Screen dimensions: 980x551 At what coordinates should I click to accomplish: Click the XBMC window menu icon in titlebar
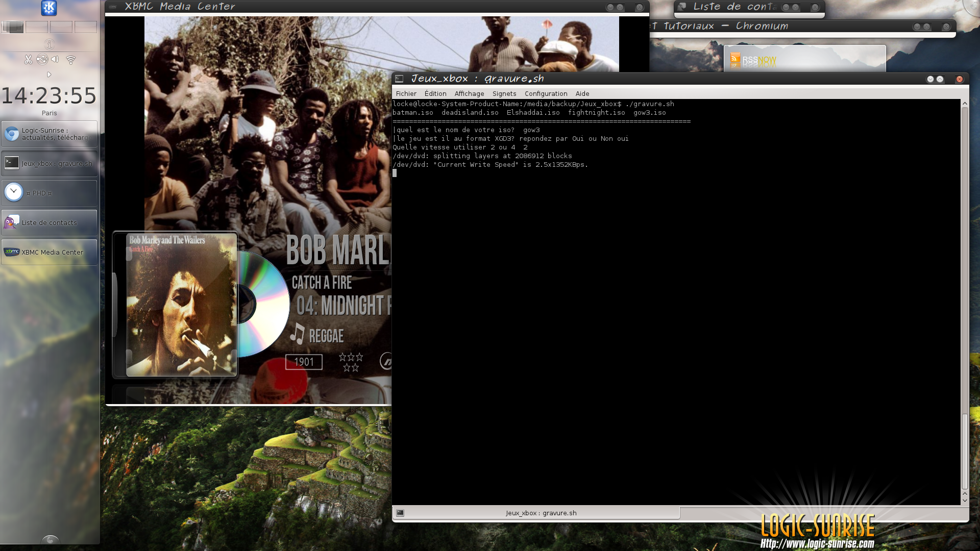tap(113, 7)
